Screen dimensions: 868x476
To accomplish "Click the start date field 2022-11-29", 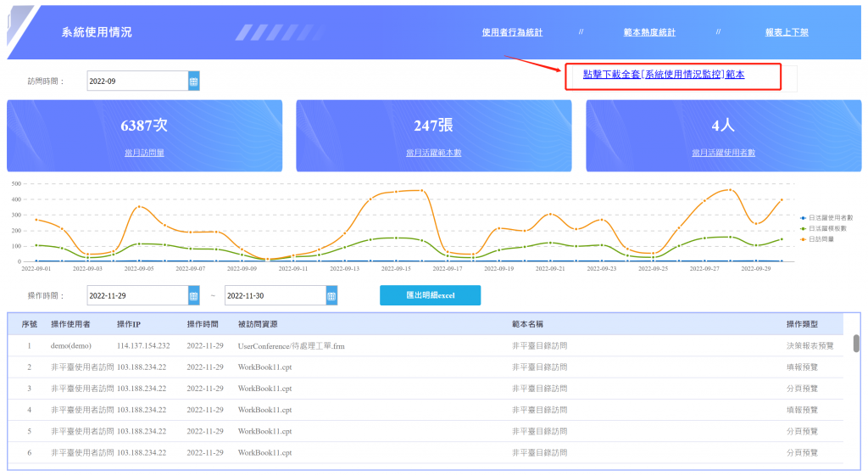I will tap(137, 295).
